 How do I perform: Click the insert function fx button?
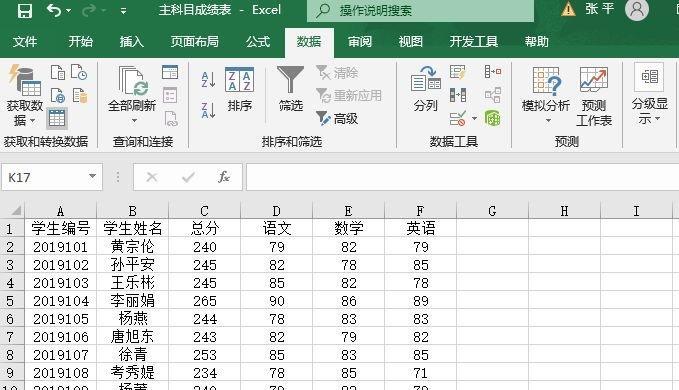(224, 177)
